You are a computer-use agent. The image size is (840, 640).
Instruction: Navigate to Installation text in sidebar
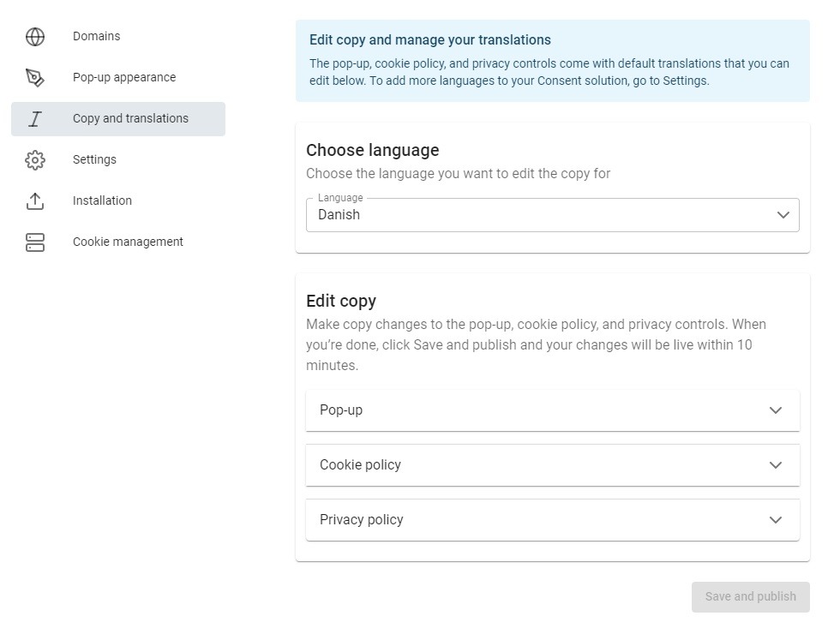pos(102,201)
